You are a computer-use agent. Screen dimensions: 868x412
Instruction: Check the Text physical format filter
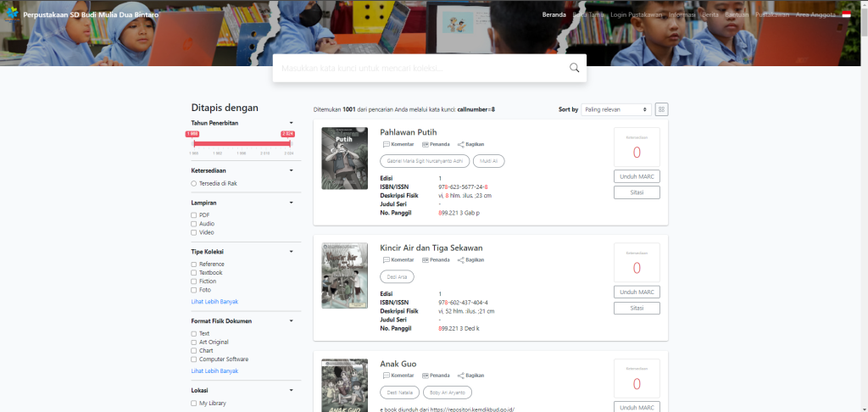[x=194, y=333]
